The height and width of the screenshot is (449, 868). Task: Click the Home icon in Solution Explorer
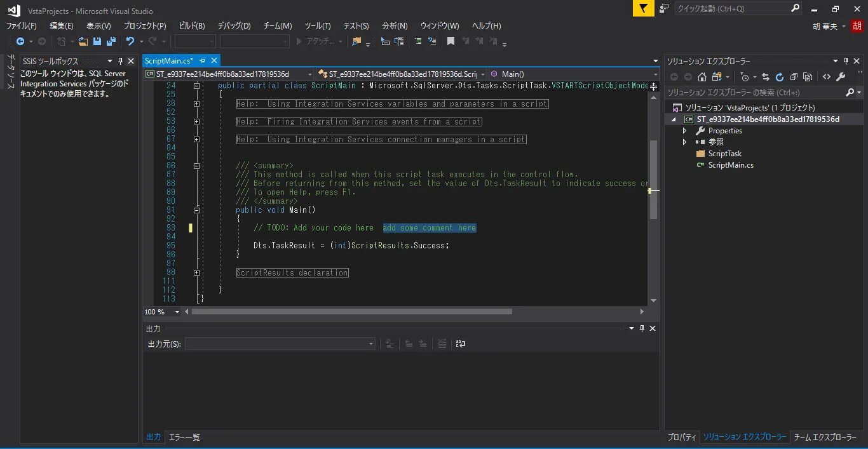[702, 77]
